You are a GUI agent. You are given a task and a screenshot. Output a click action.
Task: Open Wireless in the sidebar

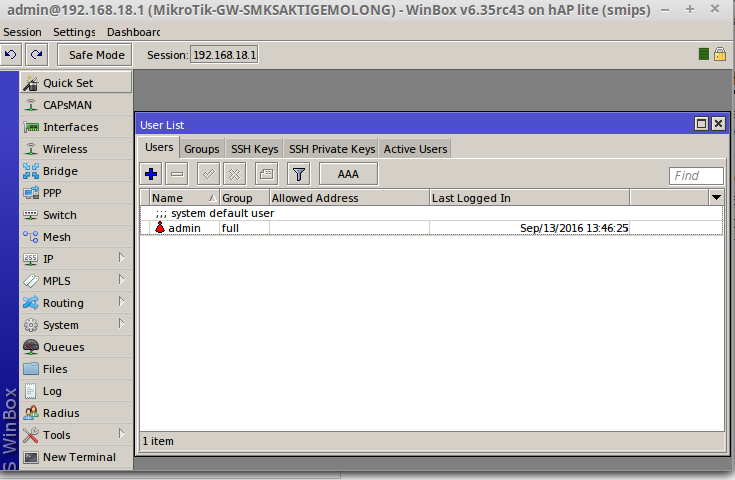tap(76, 149)
